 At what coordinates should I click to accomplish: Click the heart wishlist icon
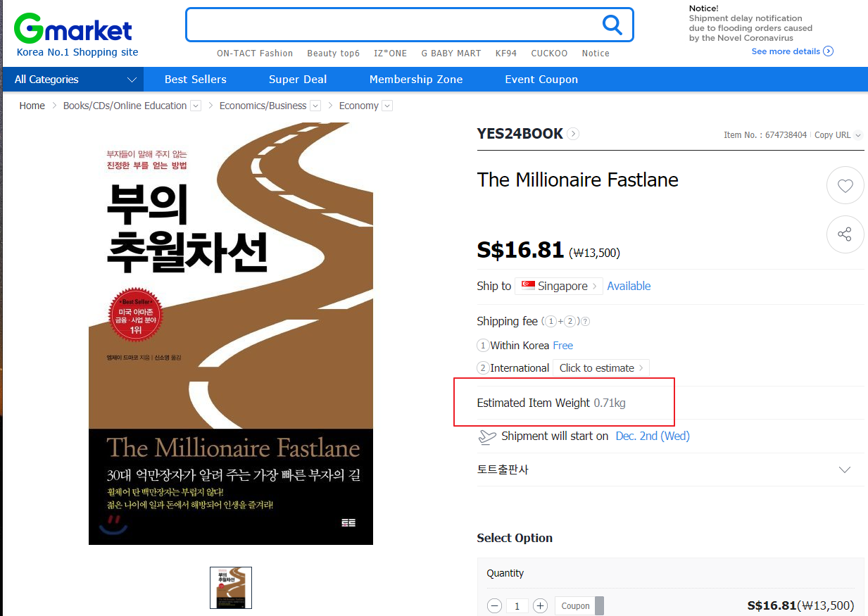[845, 186]
